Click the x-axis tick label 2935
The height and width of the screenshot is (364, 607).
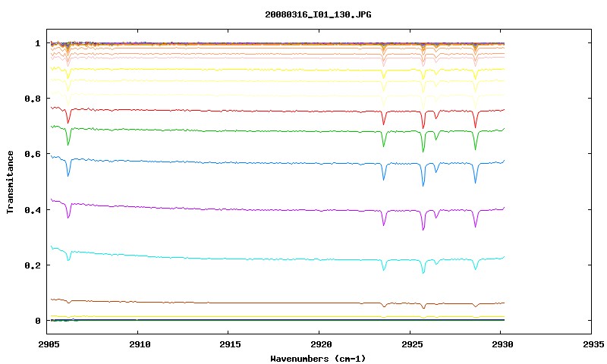[593, 344]
